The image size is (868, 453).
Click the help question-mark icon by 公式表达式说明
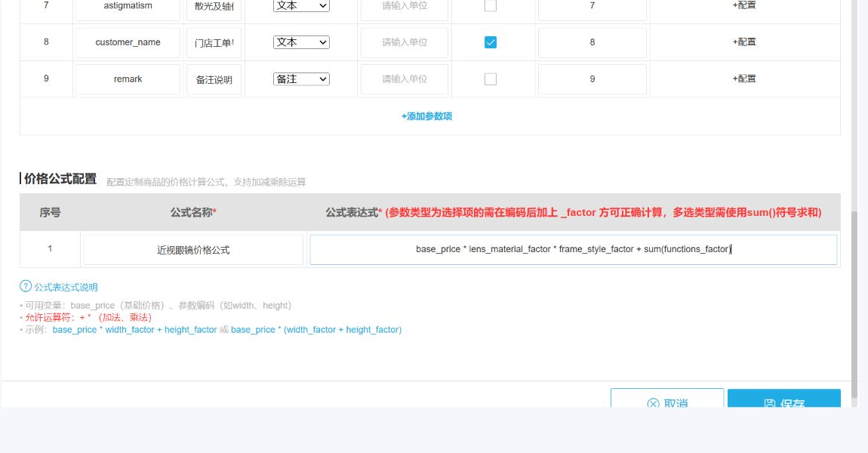point(26,286)
